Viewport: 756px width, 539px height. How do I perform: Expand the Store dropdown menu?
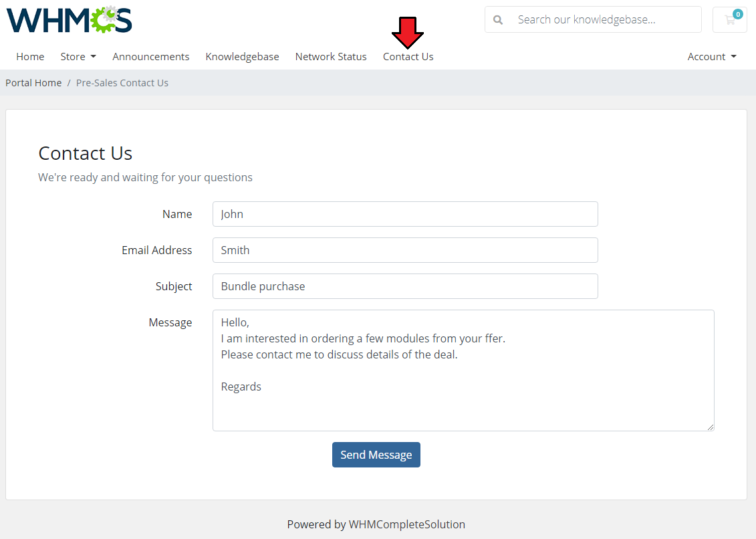78,56
